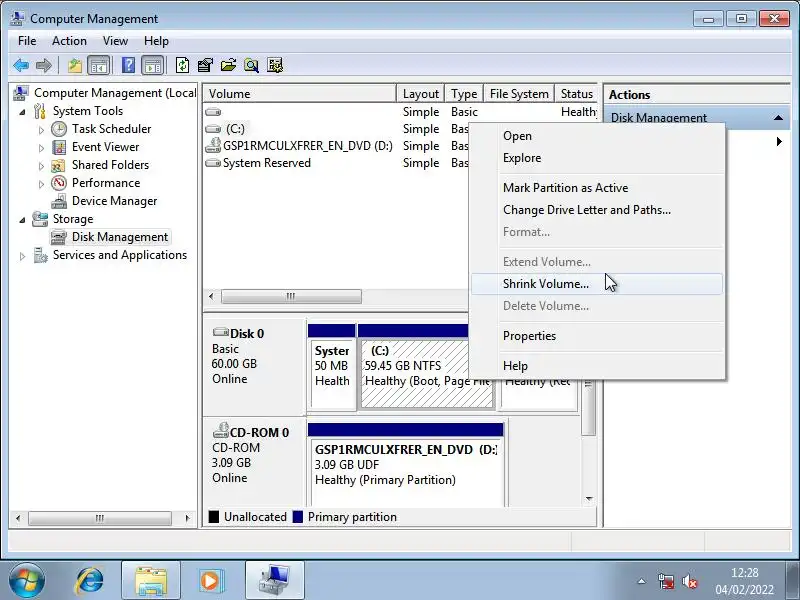800x600 pixels.
Task: Open the File menu
Action: [x=27, y=41]
